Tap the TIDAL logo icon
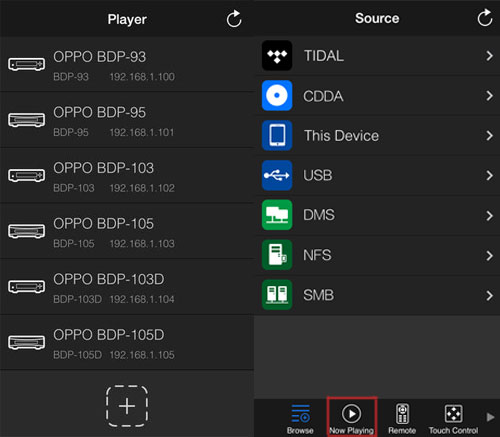 pyautogui.click(x=277, y=56)
